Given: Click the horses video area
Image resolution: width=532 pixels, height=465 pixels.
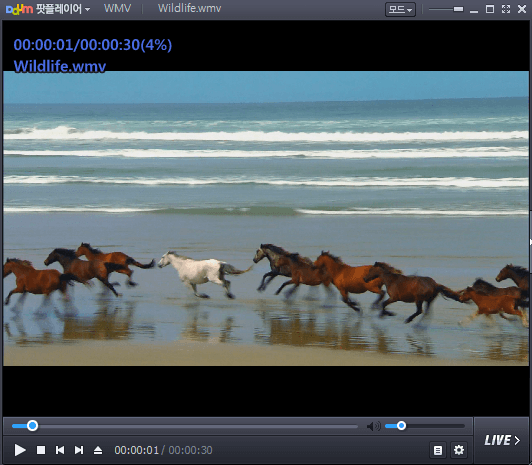Looking at the screenshot, I should point(266,218).
